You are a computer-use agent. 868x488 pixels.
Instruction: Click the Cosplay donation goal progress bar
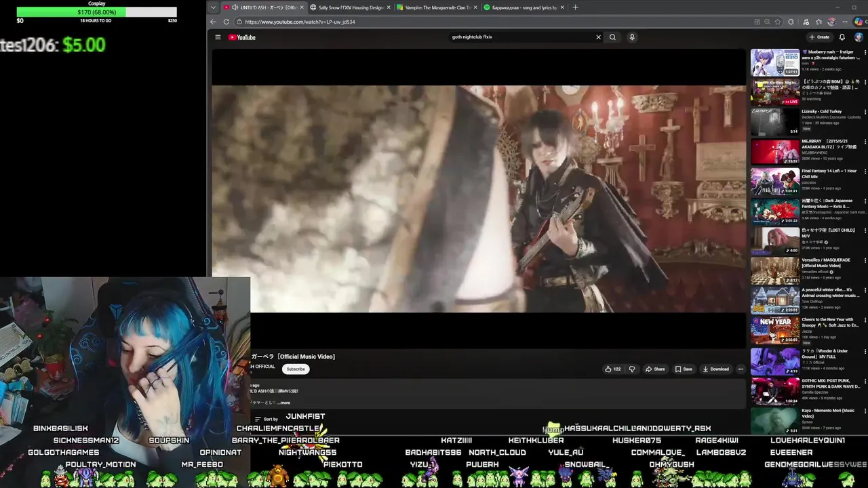(x=96, y=12)
